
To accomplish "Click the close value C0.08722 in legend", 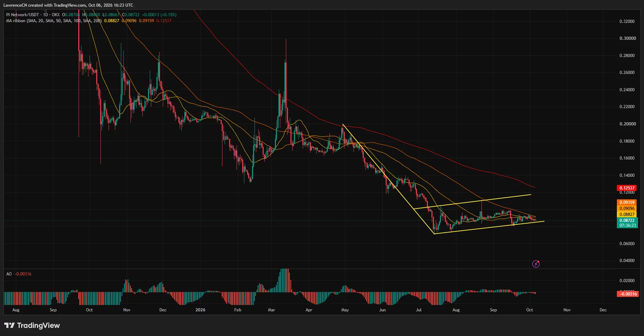I will 131,15.
